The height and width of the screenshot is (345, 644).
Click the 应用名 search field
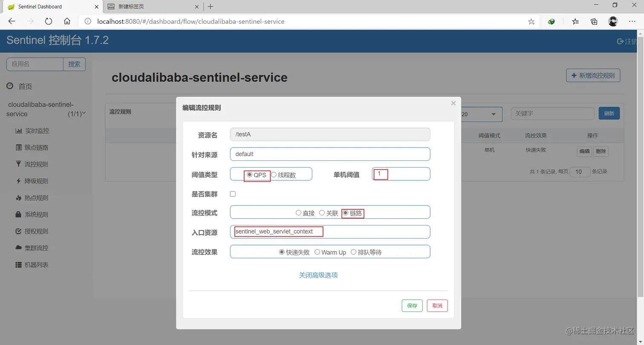35,64
